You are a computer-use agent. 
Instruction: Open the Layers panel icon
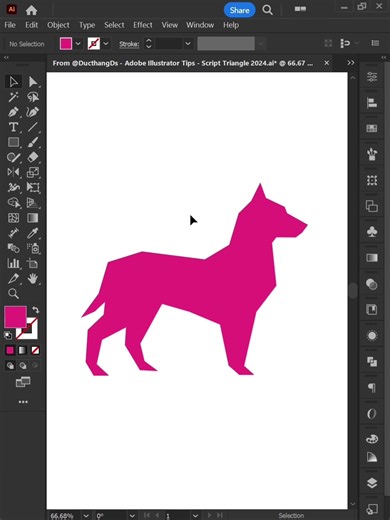pyautogui.click(x=372, y=483)
